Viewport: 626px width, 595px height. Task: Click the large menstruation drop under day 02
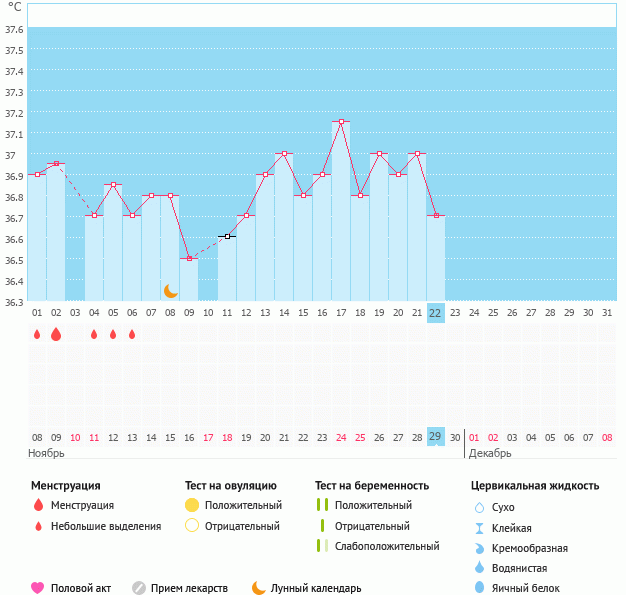(x=56, y=334)
